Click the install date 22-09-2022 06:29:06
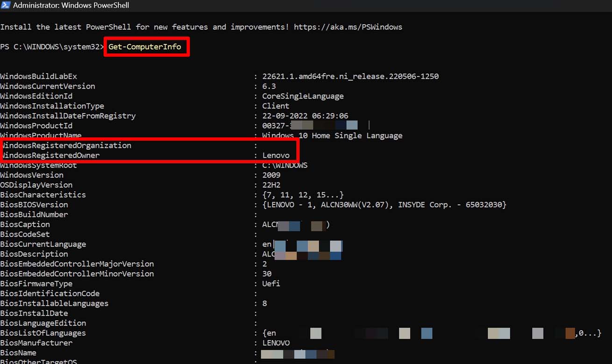 click(x=305, y=116)
